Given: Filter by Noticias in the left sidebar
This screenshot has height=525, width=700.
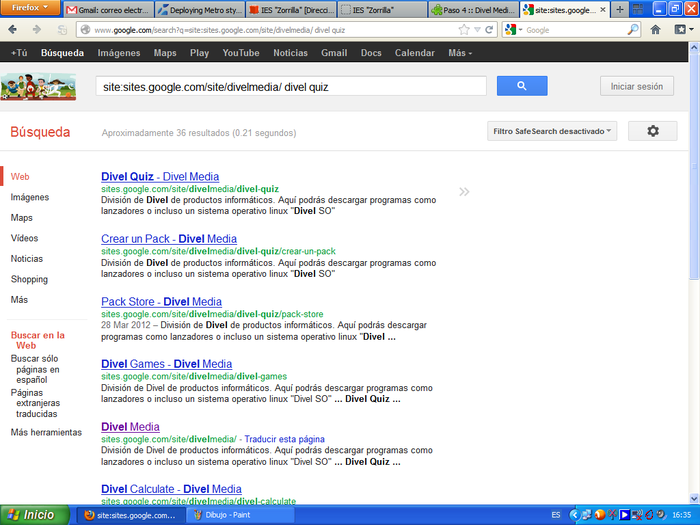Looking at the screenshot, I should tap(27, 258).
